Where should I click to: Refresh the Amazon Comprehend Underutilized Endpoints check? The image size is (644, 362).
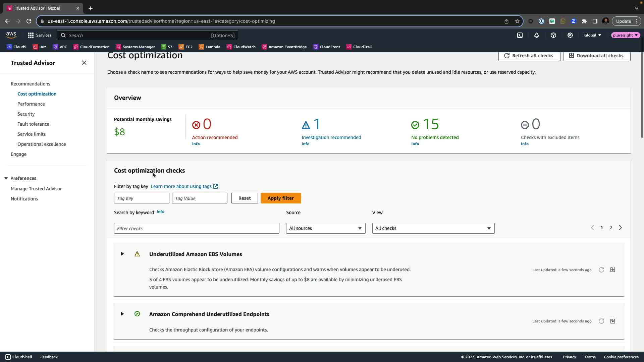click(601, 321)
